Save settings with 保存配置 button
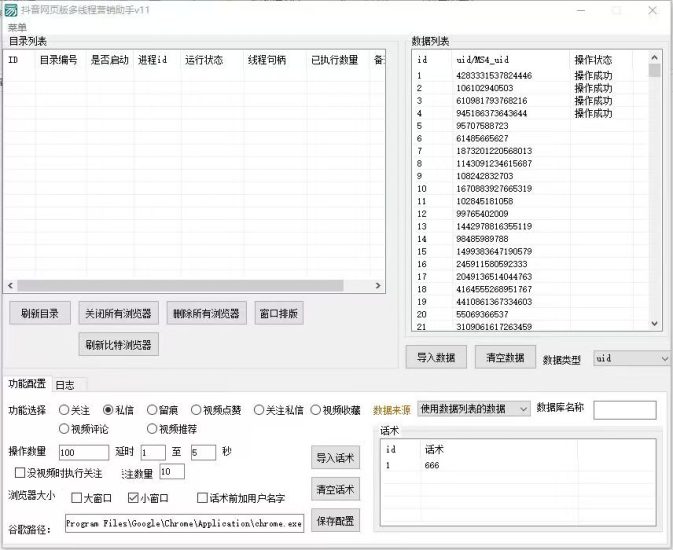Screen dimensions: 673x550 click(335, 522)
